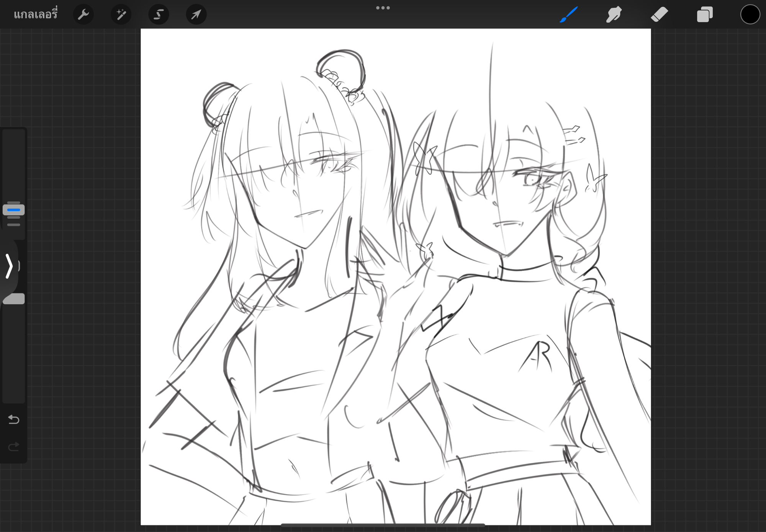Activate the Transform arrow tool
The height and width of the screenshot is (532, 766).
196,15
